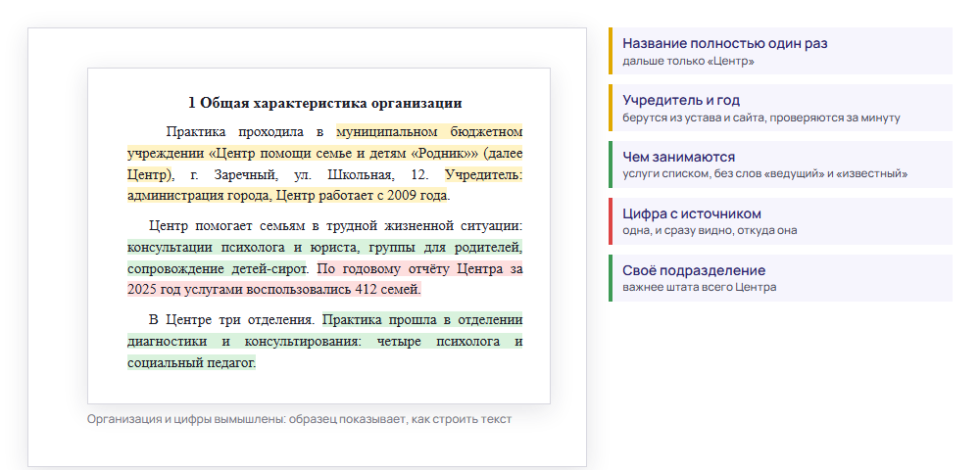This screenshot has height=470, width=980.
Task: Click sentence start 'Центр помогает семьям в трудной жизненной ситуации'
Action: (x=335, y=225)
